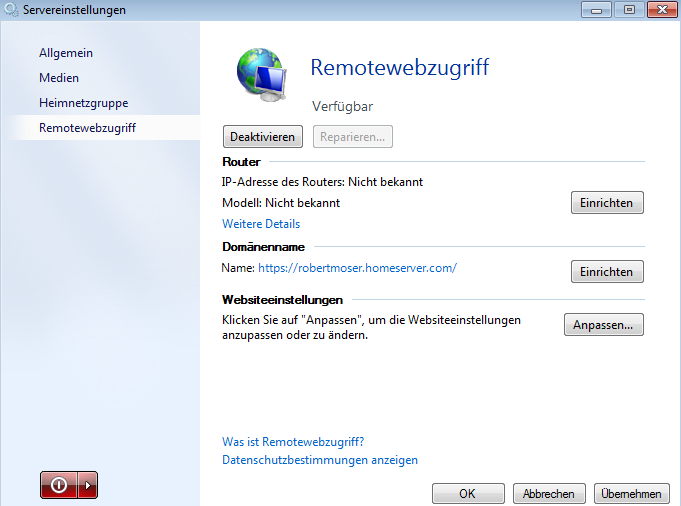
Task: Click Einrichten in the Domänenname section
Action: [607, 272]
